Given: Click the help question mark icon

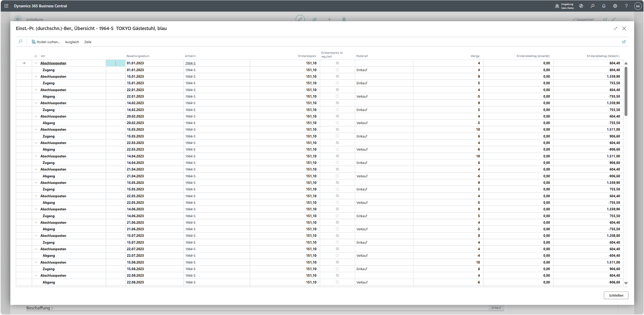Looking at the screenshot, I should click(x=626, y=6).
